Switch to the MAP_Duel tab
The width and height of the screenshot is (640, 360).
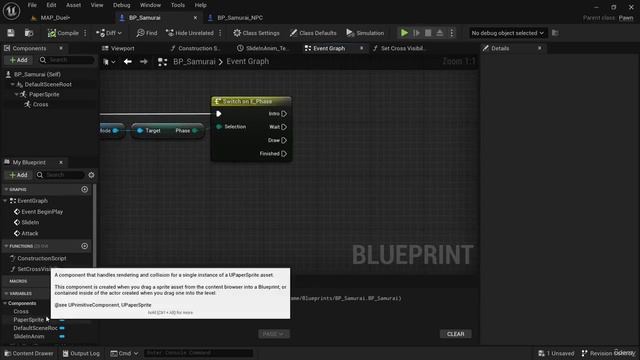[x=55, y=18]
